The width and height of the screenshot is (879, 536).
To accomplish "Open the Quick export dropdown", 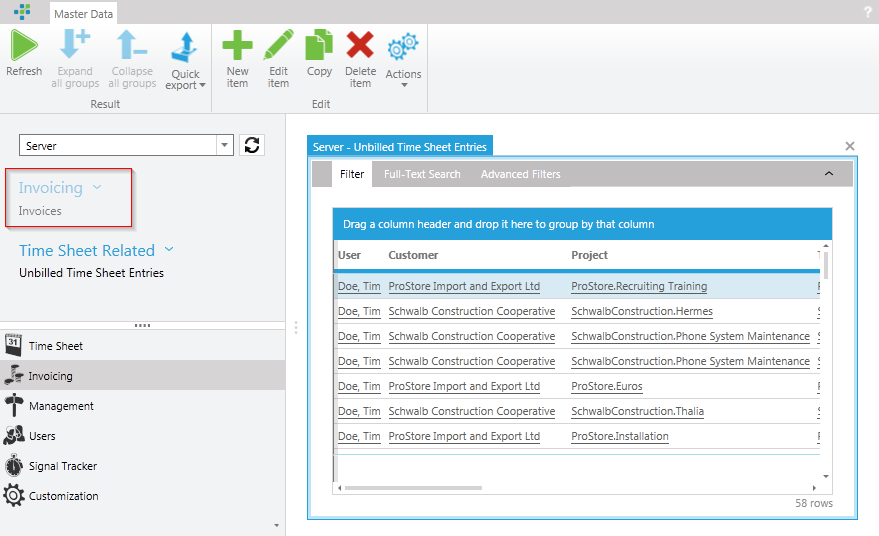I will pyautogui.click(x=186, y=61).
